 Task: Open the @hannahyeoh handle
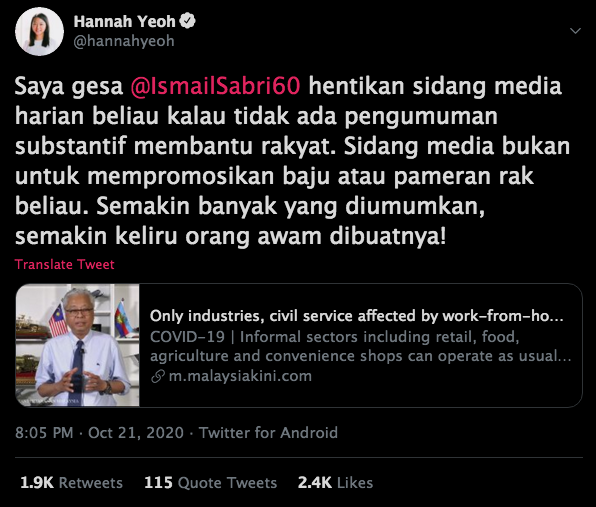pos(124,41)
